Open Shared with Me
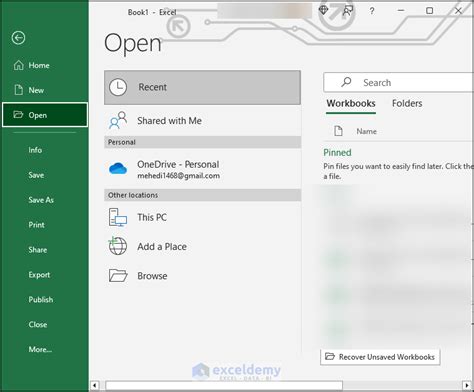Viewport: 474px width, 392px height. point(202,121)
